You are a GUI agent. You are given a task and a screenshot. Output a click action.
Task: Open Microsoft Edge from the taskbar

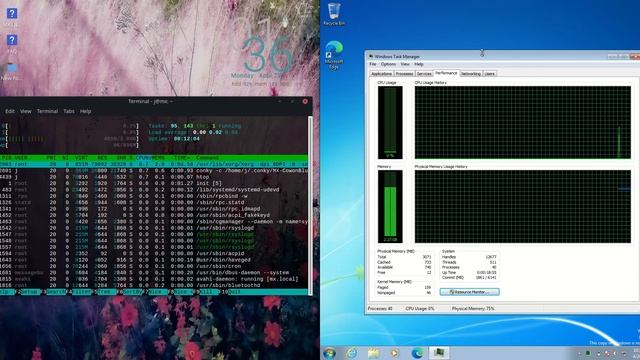[x=417, y=353]
